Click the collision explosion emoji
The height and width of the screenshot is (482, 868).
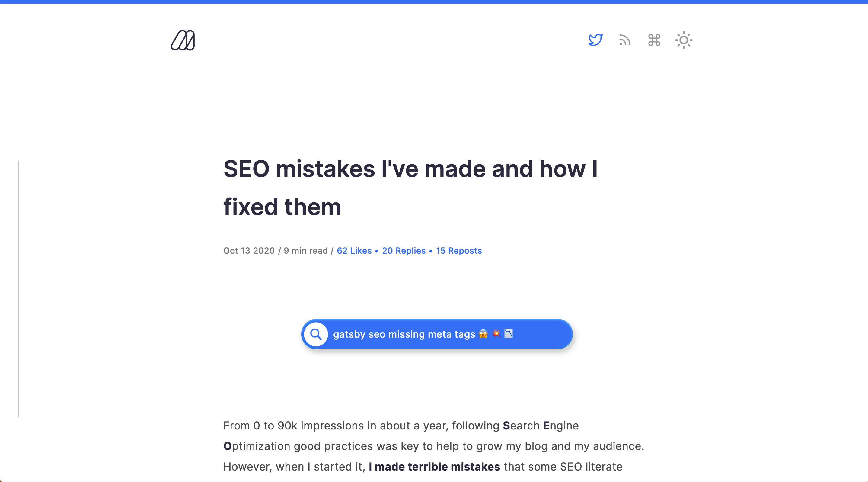[496, 334]
